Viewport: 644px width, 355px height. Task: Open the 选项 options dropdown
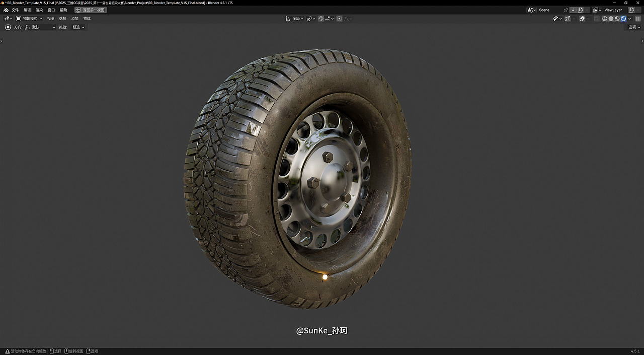point(634,27)
